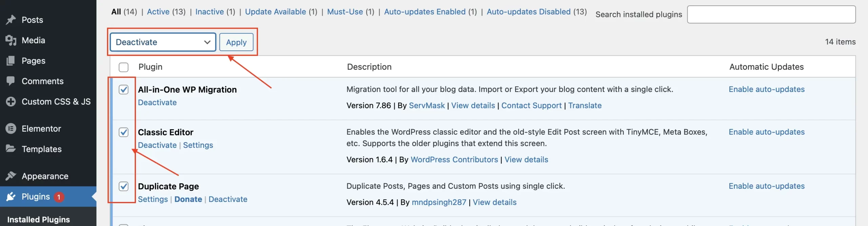
Task: Click the Elementor logo icon
Action: [11, 129]
